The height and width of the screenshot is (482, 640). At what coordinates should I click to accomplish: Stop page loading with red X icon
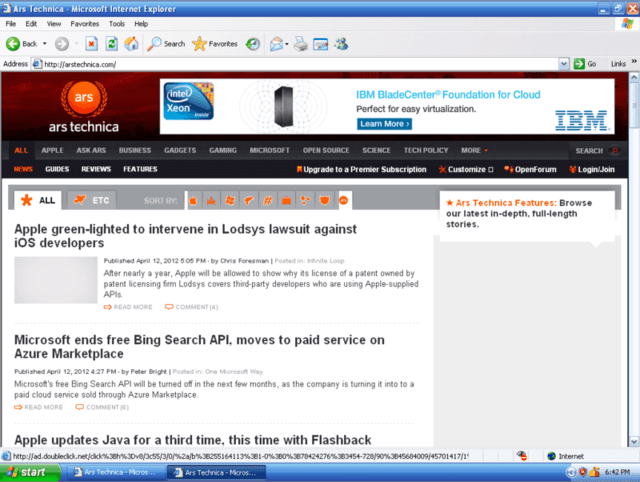[91, 44]
